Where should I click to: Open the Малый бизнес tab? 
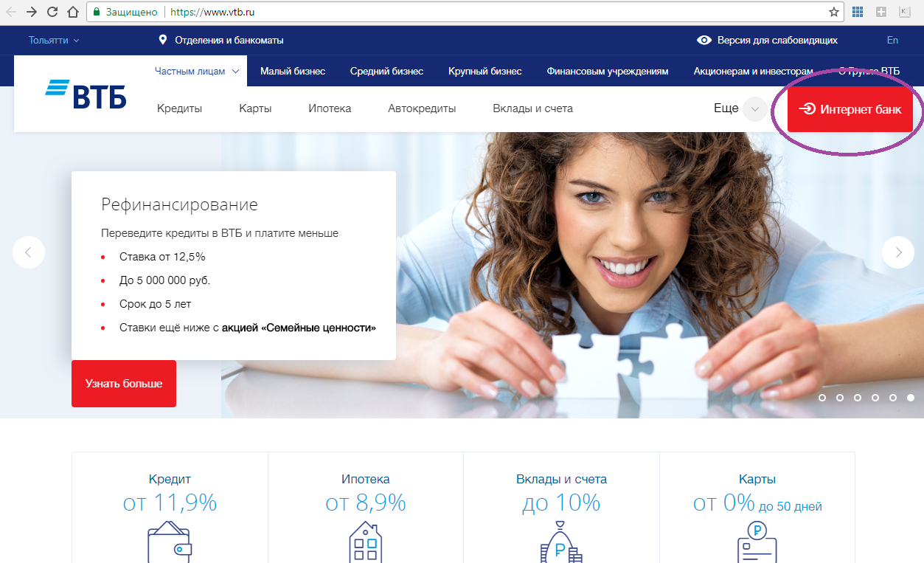click(x=293, y=72)
